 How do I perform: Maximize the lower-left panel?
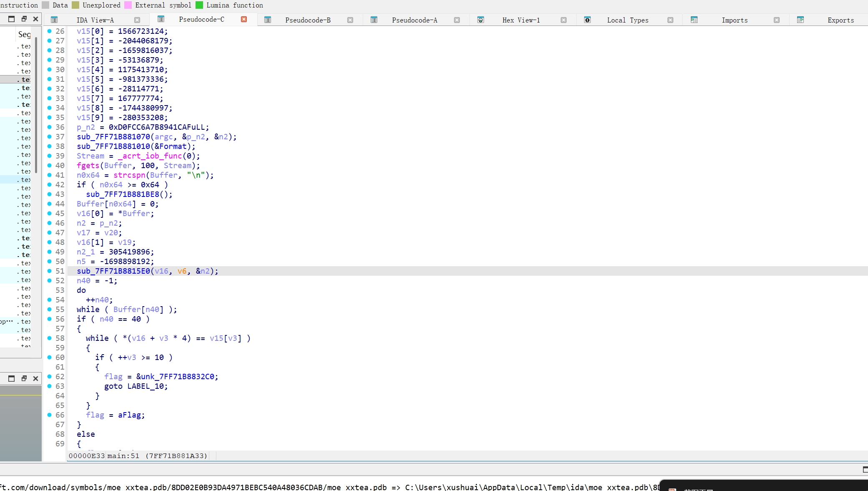pyautogui.click(x=12, y=378)
